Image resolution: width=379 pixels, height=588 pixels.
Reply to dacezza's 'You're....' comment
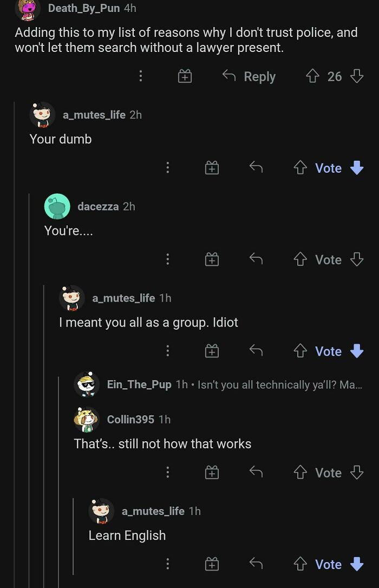click(256, 260)
